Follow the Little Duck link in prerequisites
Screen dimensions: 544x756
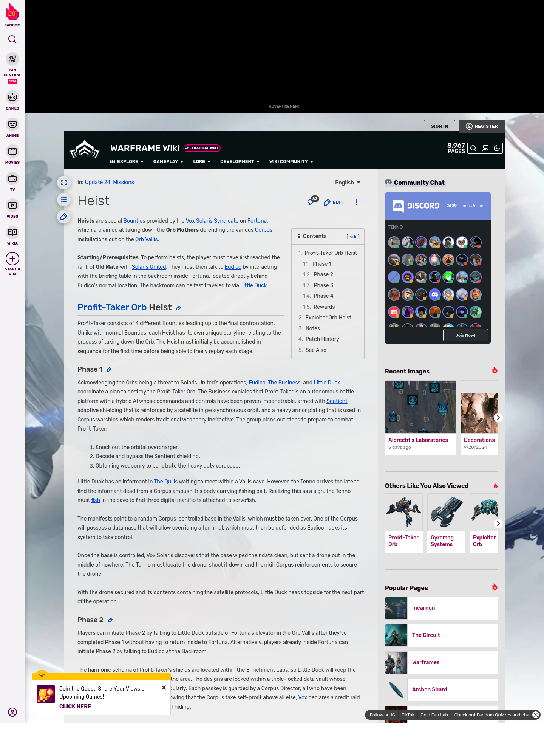tap(253, 285)
